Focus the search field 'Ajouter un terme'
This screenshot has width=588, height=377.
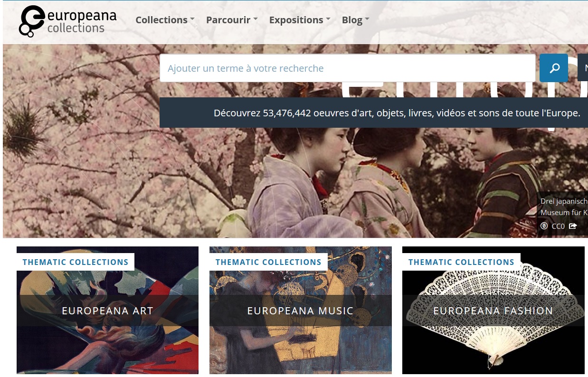click(x=348, y=68)
